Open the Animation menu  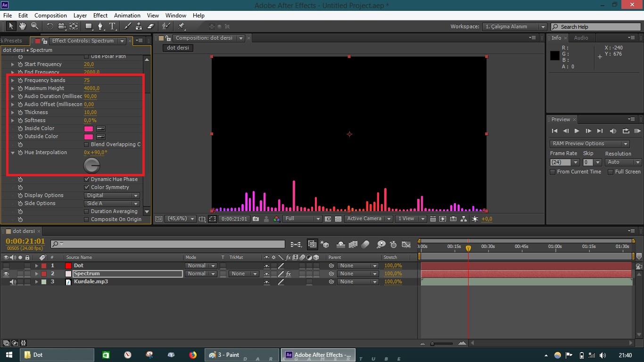pos(127,16)
